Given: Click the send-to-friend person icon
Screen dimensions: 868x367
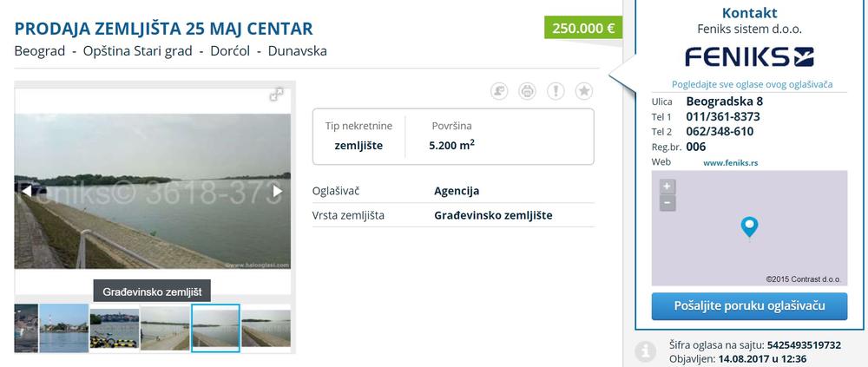Looking at the screenshot, I should [499, 91].
